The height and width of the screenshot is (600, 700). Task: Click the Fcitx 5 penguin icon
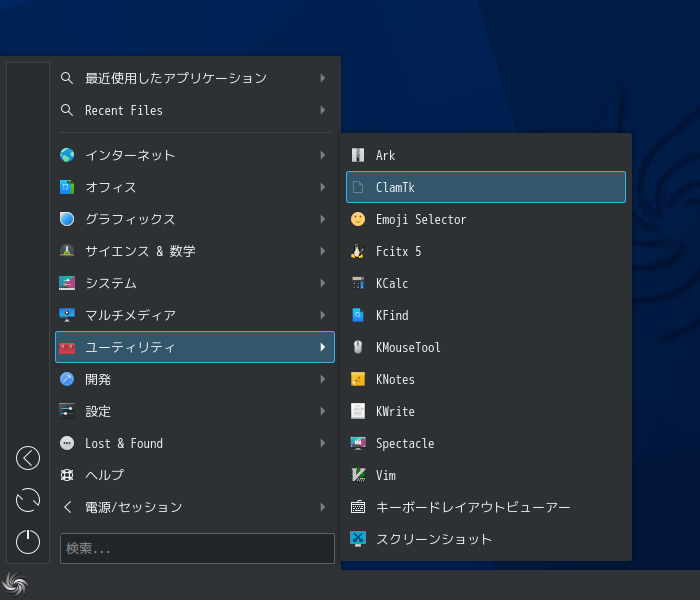(358, 251)
